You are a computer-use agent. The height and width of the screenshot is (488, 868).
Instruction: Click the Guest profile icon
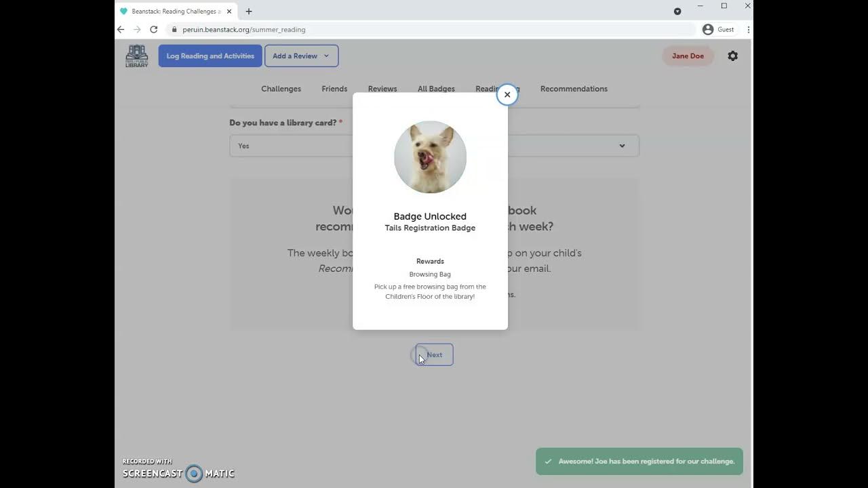[x=708, y=30]
